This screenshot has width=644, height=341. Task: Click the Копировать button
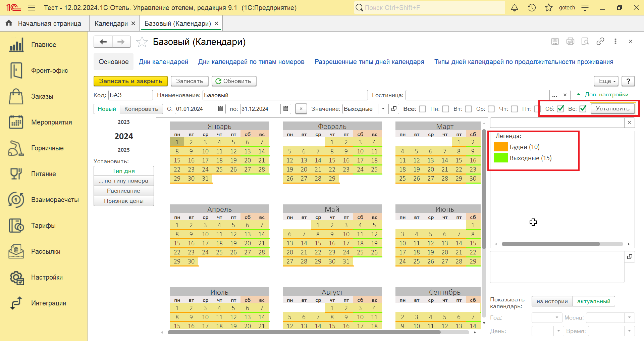[141, 109]
